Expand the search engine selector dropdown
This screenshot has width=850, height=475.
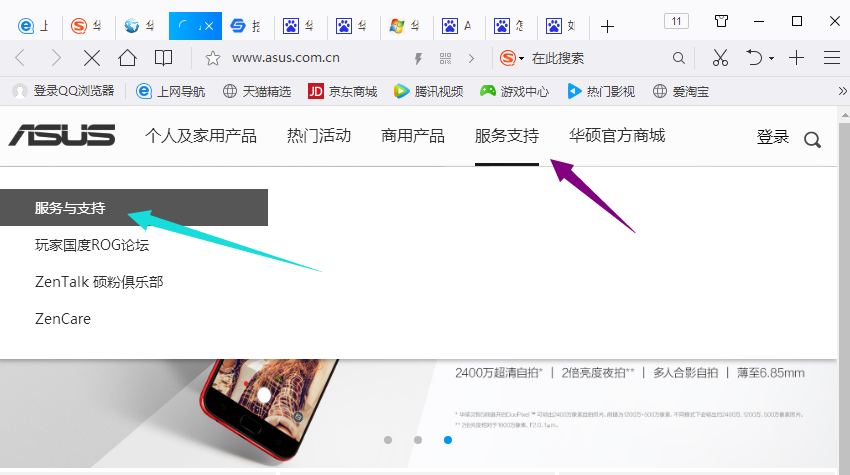[x=521, y=59]
